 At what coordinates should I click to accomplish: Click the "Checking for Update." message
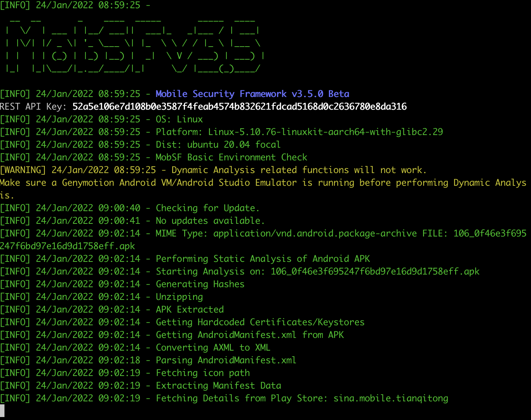(207, 208)
